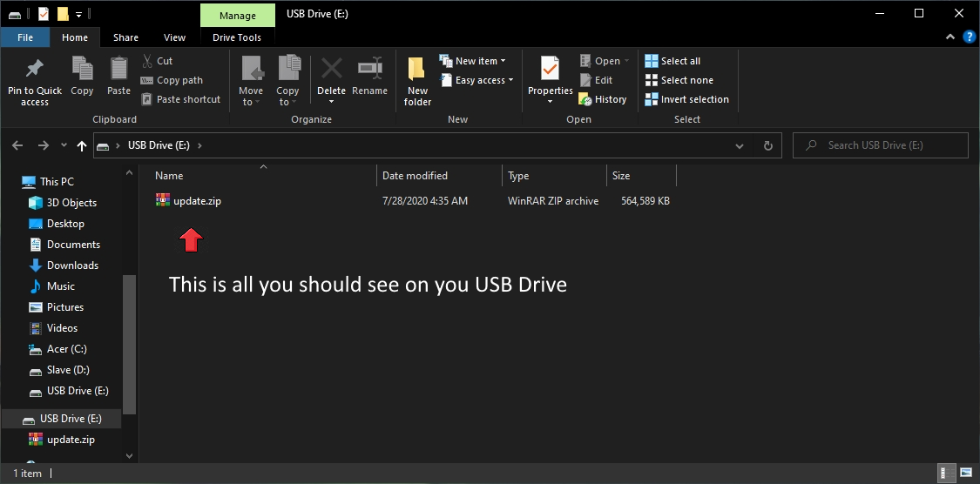Cut the selected item

157,61
